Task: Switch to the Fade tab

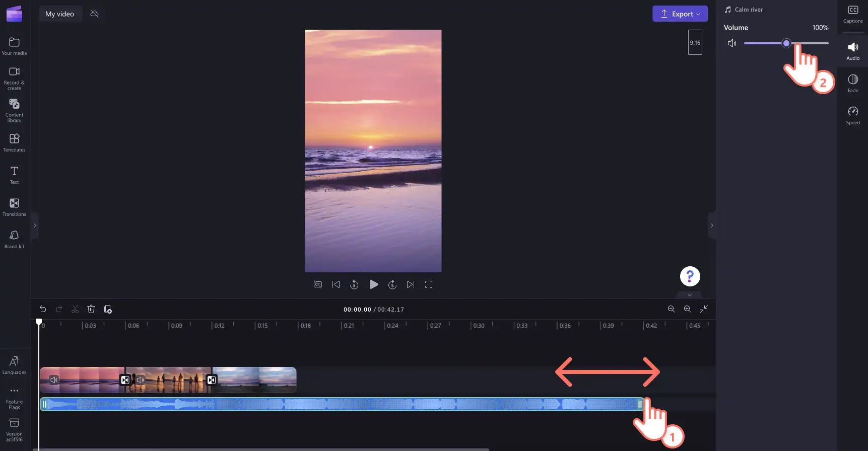Action: click(x=853, y=83)
